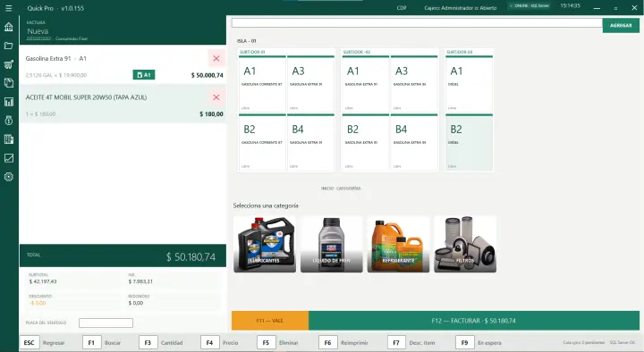Select Diesel hose B2 of Surtidor 03
Viewport: 644px width, 352px height.
pos(469,143)
